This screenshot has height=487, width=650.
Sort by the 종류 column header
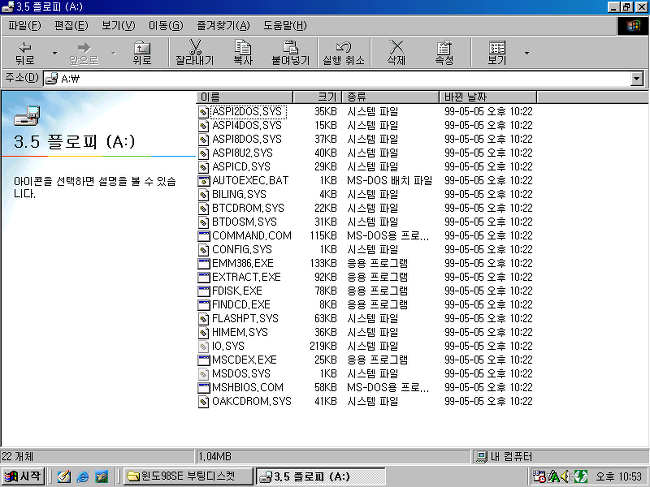coord(390,97)
